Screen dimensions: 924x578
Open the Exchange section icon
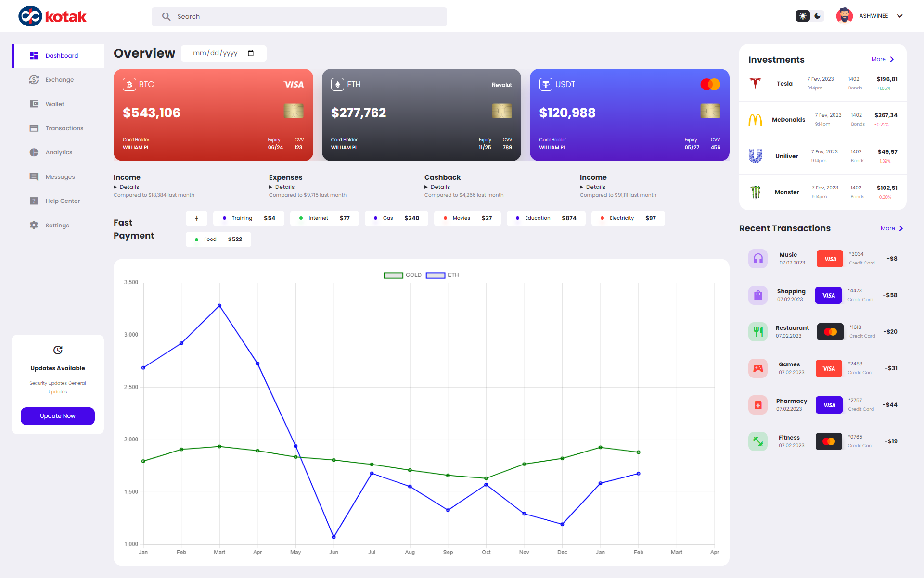coord(34,79)
